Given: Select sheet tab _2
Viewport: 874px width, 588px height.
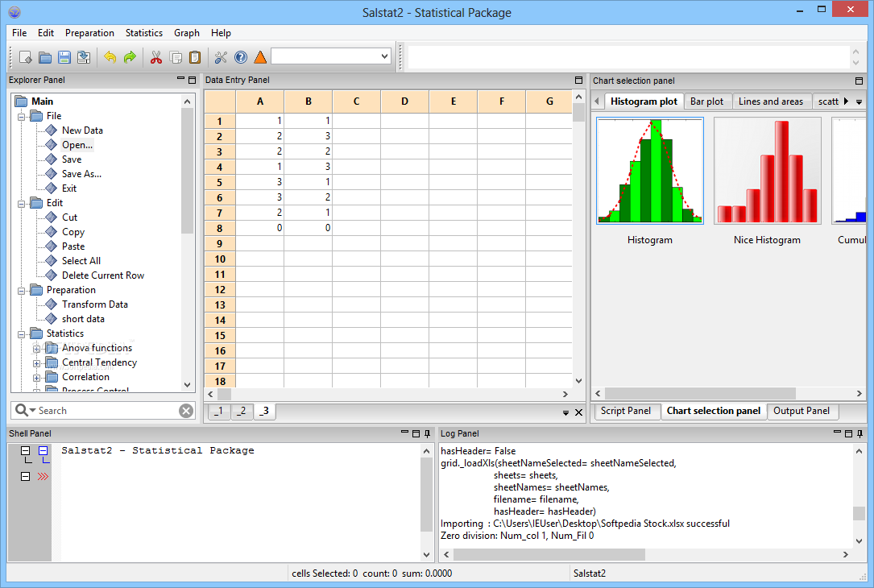Looking at the screenshot, I should coord(242,412).
